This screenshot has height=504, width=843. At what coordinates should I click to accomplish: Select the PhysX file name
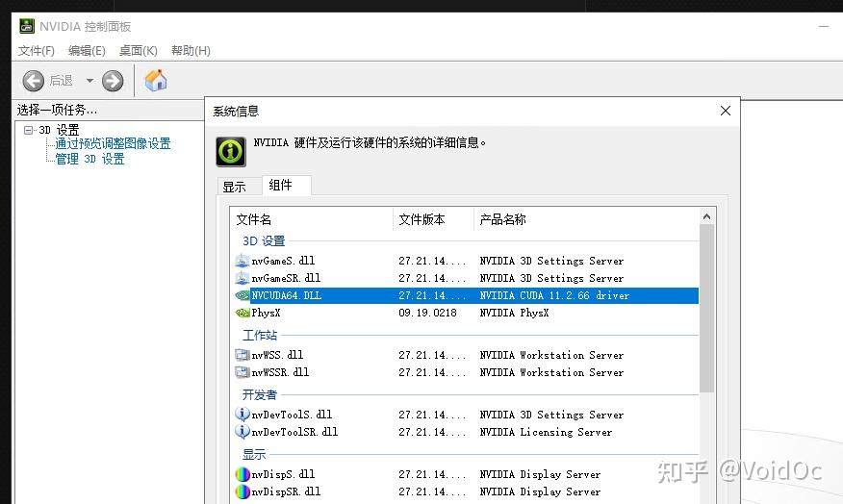266,313
